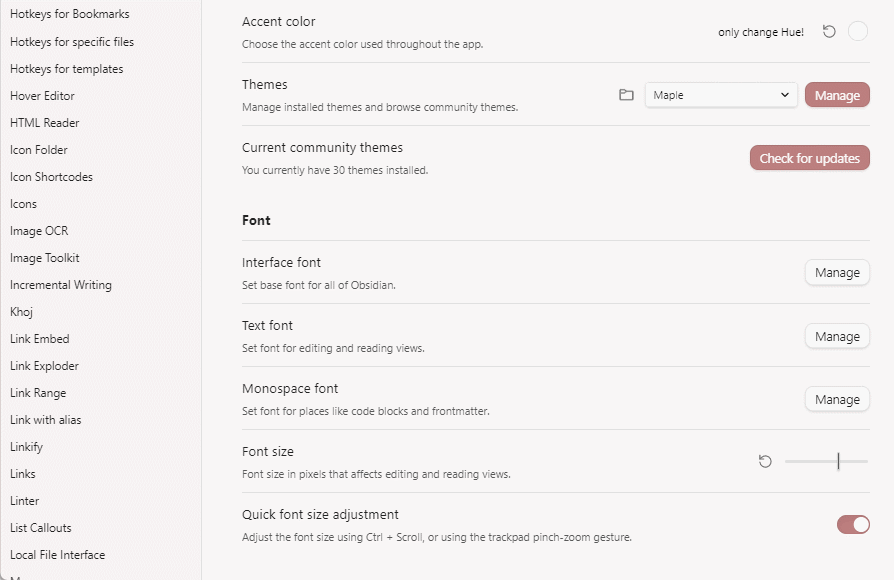This screenshot has width=894, height=580.
Task: Click Manage next to Themes
Action: click(x=837, y=94)
